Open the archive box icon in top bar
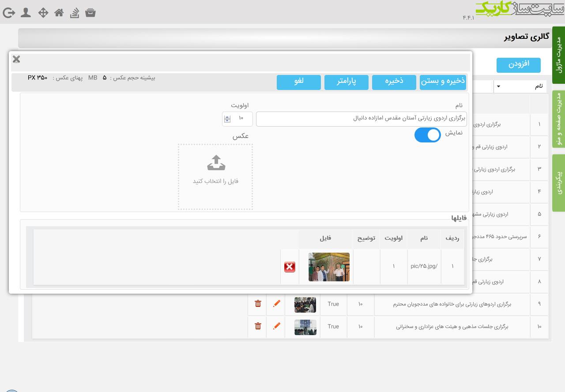 90,12
